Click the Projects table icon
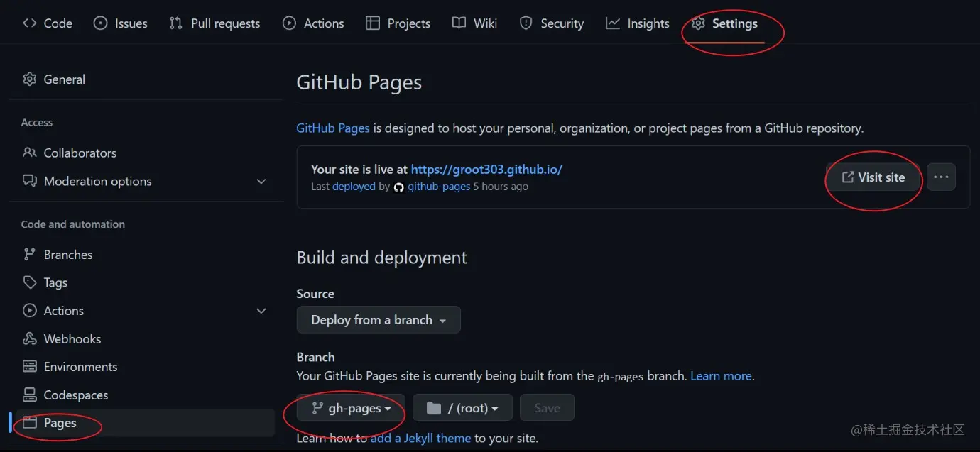The height and width of the screenshot is (452, 980). (x=373, y=23)
